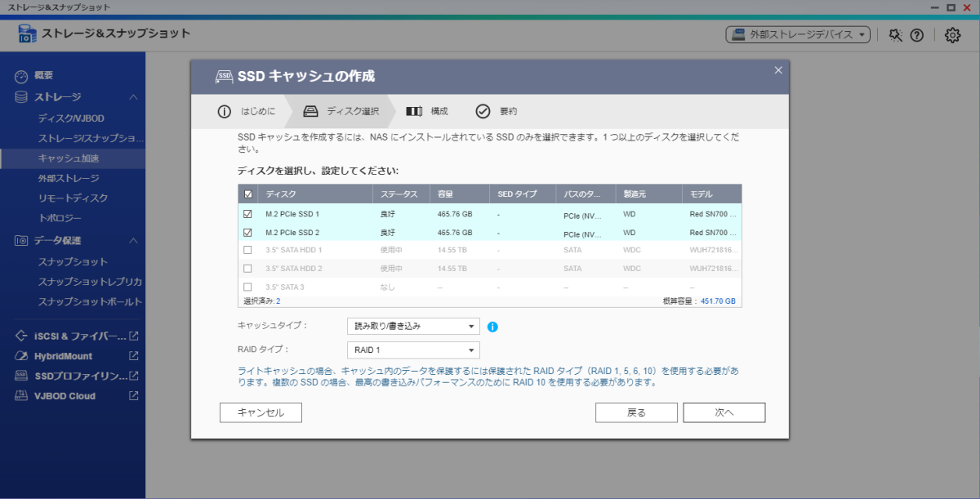Collapse the データ保護 sidebar section
980x499 pixels.
point(133,241)
